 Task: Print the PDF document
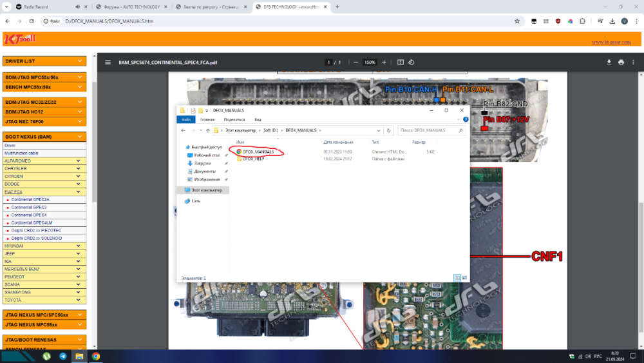(621, 63)
